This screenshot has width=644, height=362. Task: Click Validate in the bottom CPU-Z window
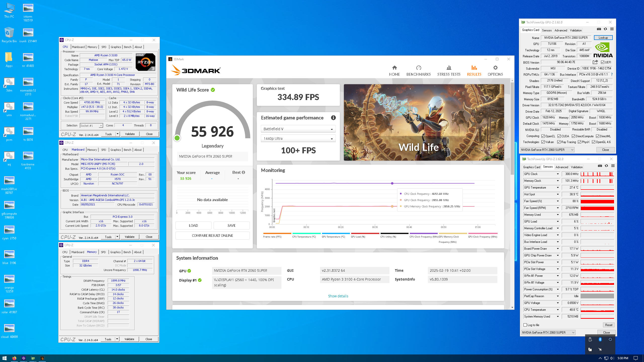click(x=129, y=339)
